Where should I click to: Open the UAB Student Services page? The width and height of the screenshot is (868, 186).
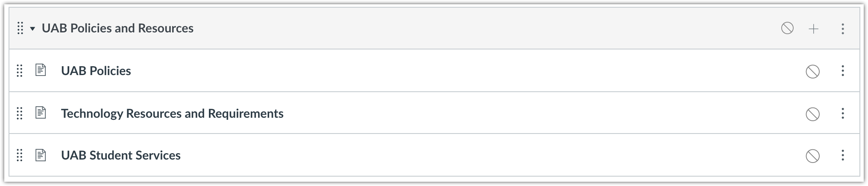pyautogui.click(x=121, y=155)
